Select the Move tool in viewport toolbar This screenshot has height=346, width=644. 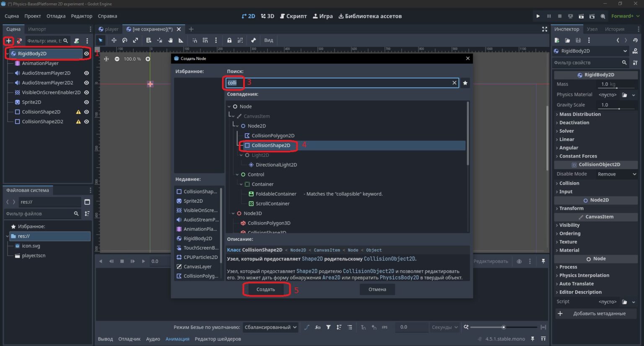[114, 40]
